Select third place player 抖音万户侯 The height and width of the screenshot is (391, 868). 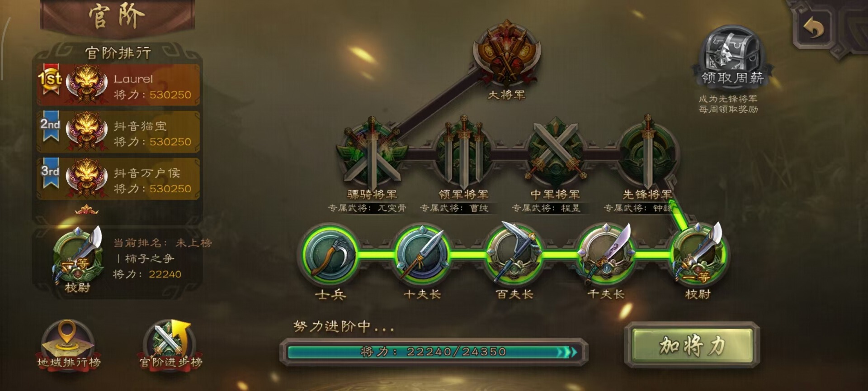(x=118, y=179)
